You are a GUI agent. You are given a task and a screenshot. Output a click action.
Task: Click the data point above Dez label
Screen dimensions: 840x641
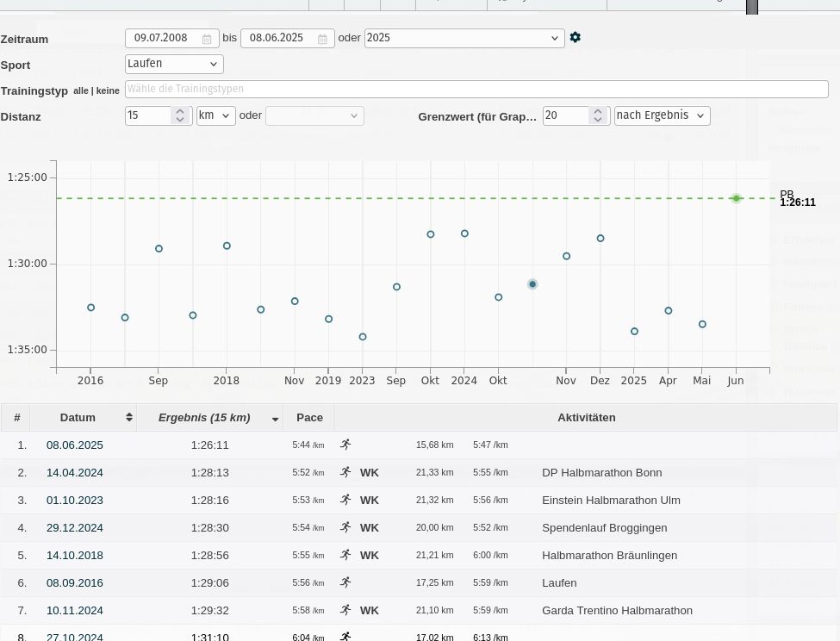tap(600, 239)
